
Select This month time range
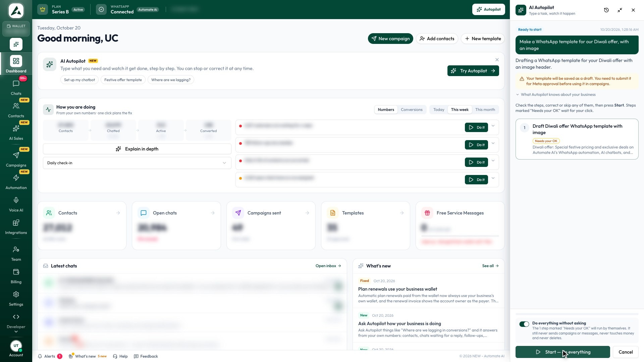485,110
